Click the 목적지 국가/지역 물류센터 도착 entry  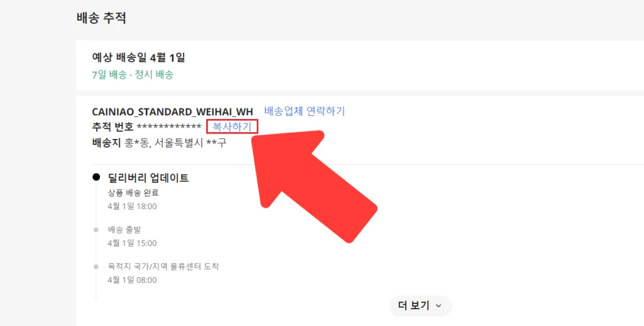click(x=164, y=266)
